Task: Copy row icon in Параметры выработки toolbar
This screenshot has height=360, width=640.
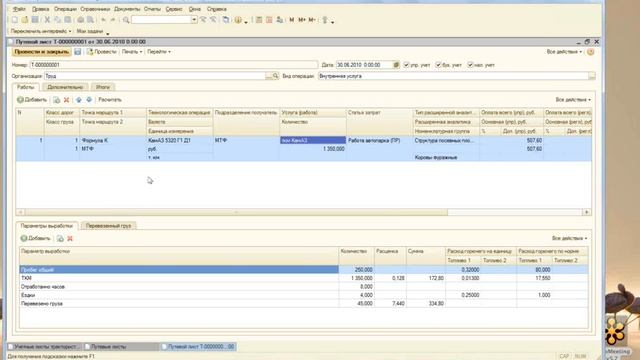Action: click(x=60, y=238)
